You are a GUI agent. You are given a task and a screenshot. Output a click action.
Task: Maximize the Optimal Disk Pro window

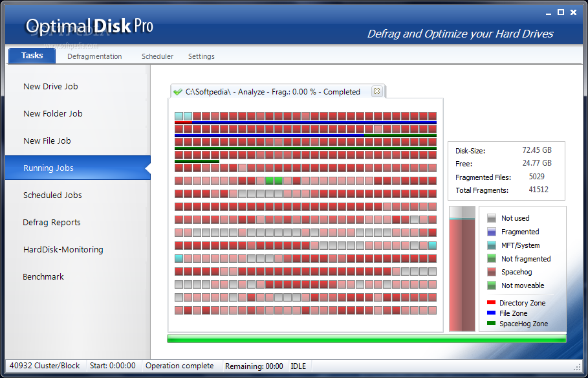coord(561,12)
